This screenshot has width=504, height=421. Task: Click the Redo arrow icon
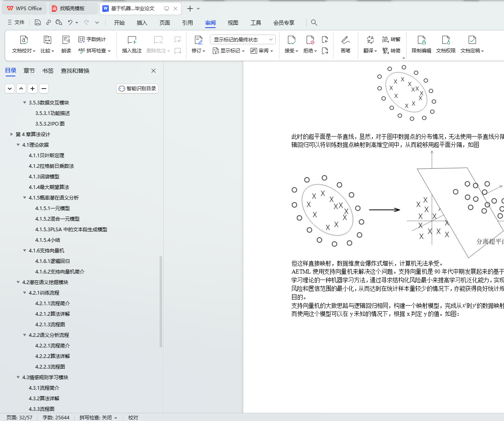point(87,22)
